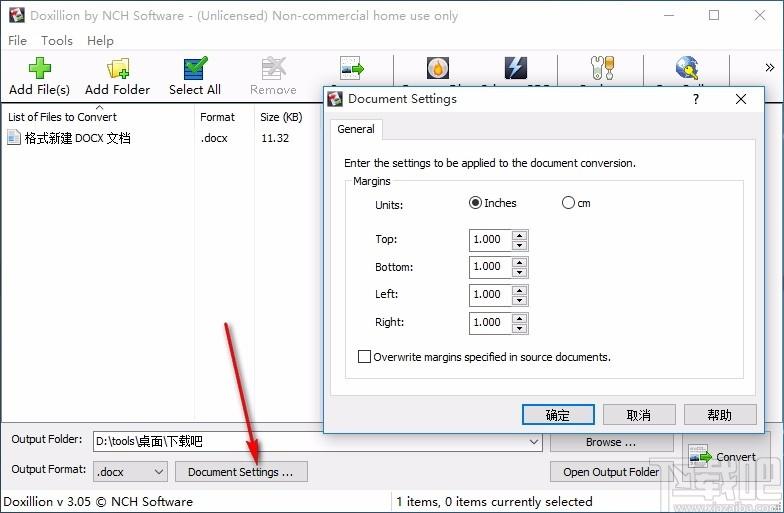Click the question mark help button in dialog
This screenshot has height=513, width=784.
(x=696, y=99)
